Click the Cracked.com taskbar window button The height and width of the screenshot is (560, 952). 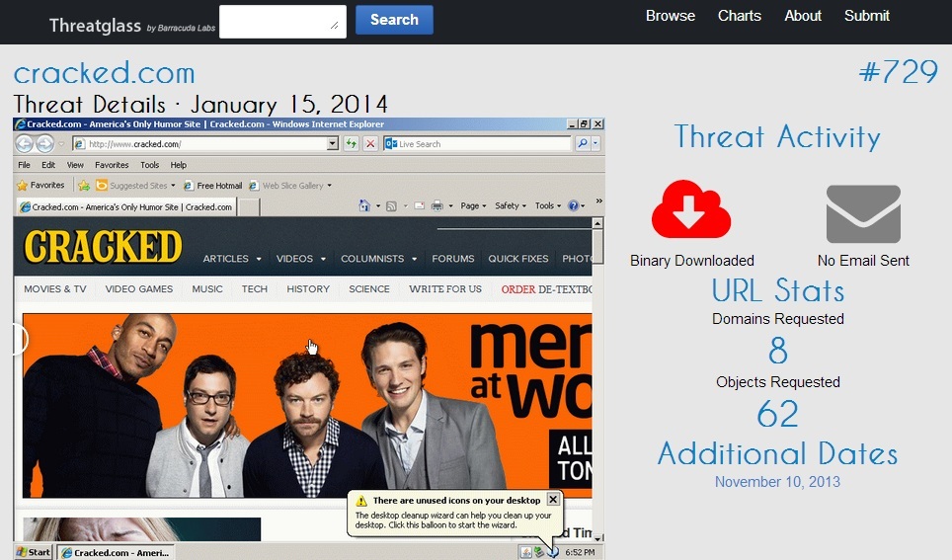click(116, 553)
